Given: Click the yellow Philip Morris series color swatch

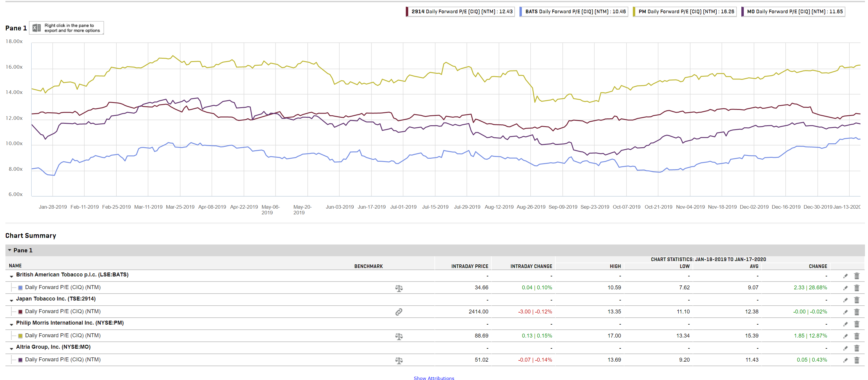Looking at the screenshot, I should [x=20, y=336].
